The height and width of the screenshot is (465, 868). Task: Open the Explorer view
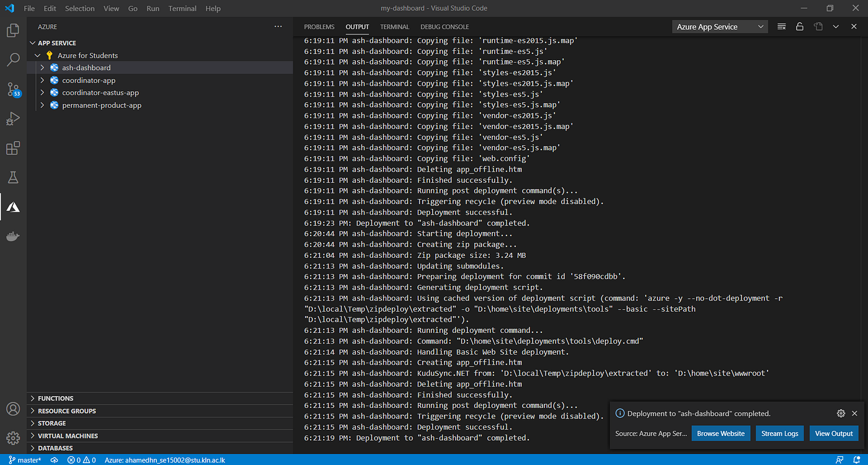(13, 29)
